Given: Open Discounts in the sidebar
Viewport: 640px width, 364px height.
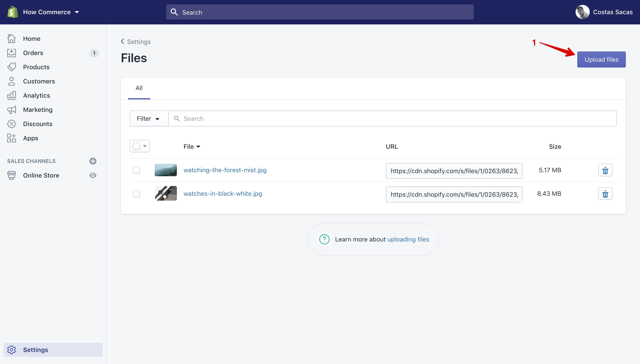Looking at the screenshot, I should click(x=38, y=124).
